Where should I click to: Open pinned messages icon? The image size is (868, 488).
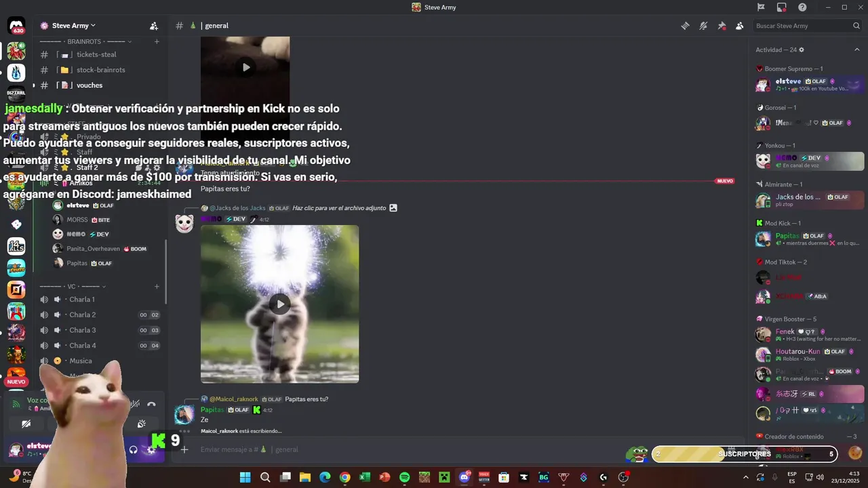pos(722,26)
